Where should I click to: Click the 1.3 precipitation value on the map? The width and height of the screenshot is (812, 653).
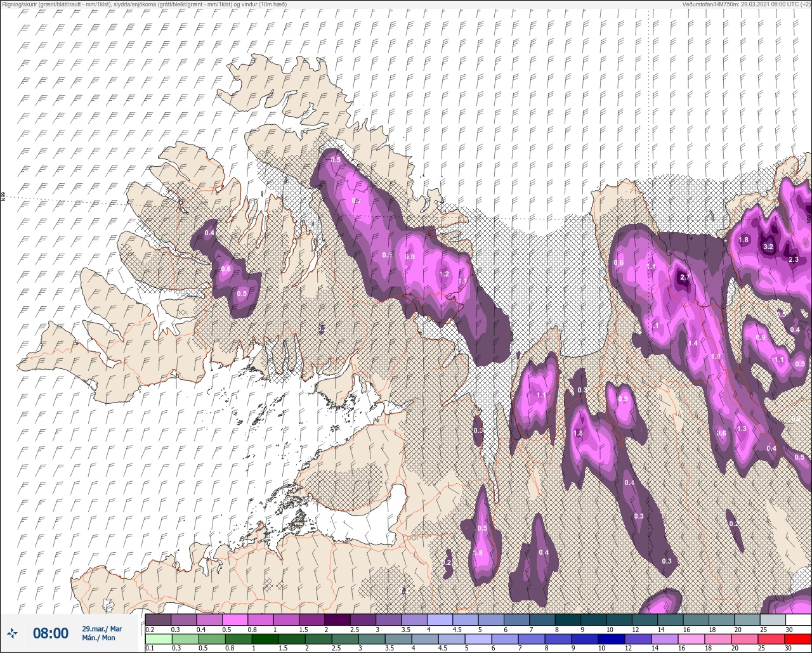coord(742,429)
